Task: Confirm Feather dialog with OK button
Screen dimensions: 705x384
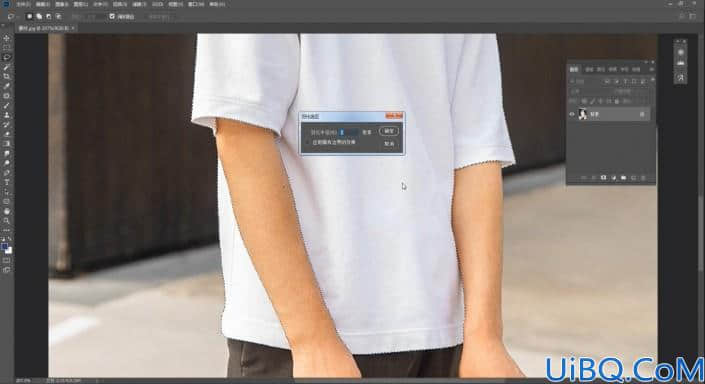Action: 389,131
